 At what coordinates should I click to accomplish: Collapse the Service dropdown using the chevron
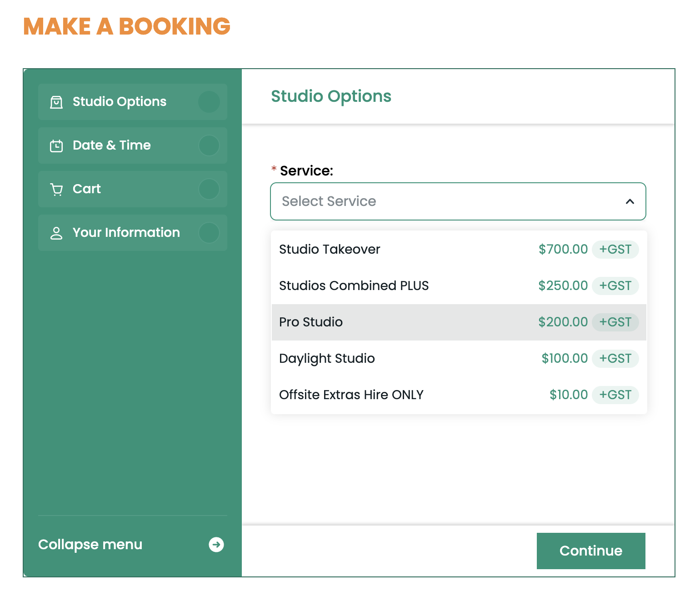pyautogui.click(x=630, y=201)
